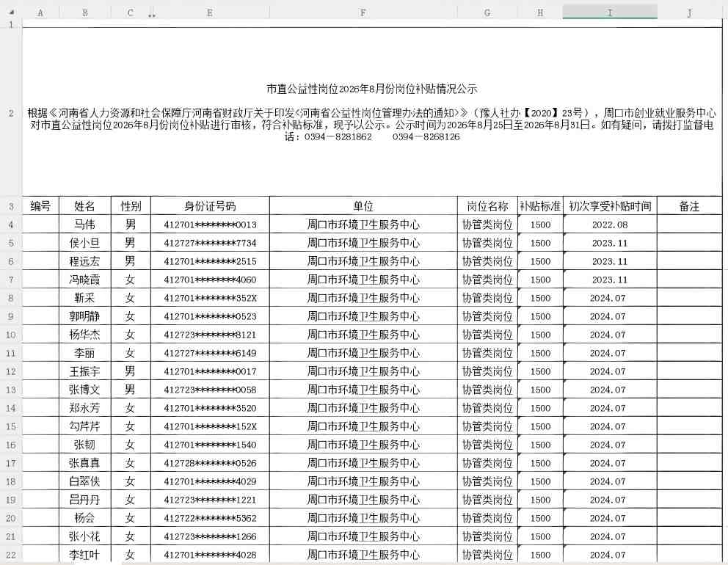Click the title text 市直公益性岗位2026年8月份岗位补贴情况公示

[x=371, y=88]
